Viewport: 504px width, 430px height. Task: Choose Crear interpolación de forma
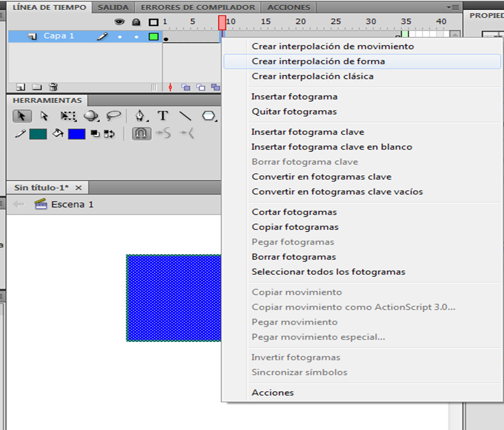point(318,61)
